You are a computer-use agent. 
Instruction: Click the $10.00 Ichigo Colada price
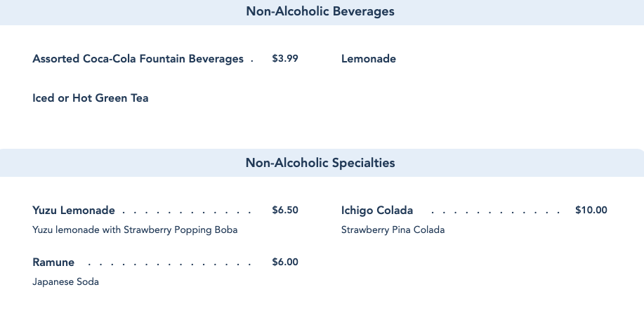tap(591, 211)
